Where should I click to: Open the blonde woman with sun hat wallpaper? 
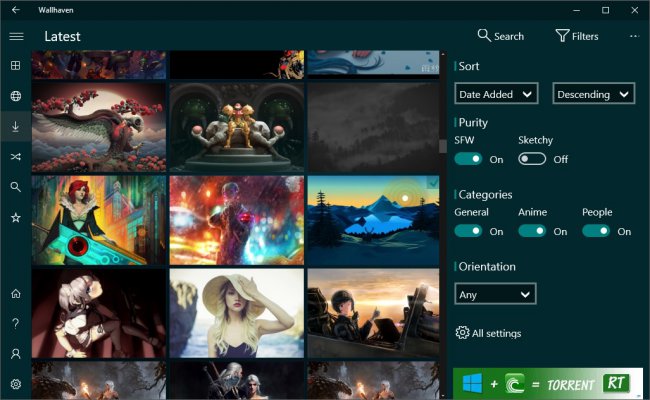tap(237, 313)
